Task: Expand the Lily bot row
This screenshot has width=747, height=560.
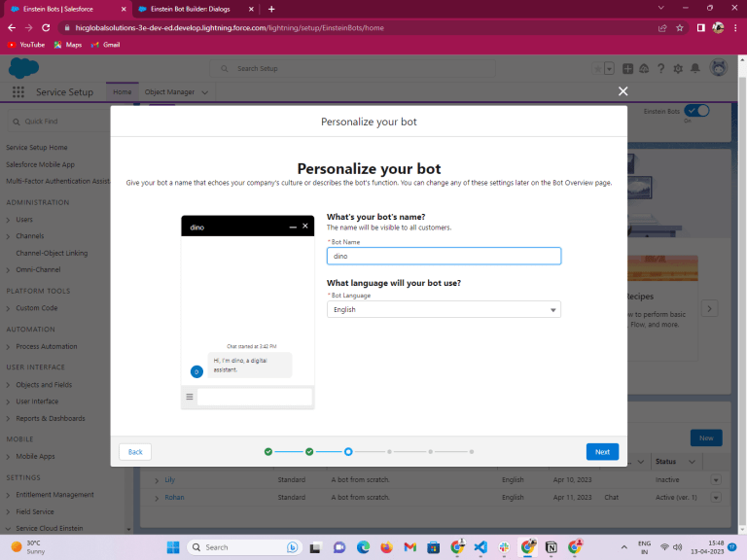Action: point(157,480)
